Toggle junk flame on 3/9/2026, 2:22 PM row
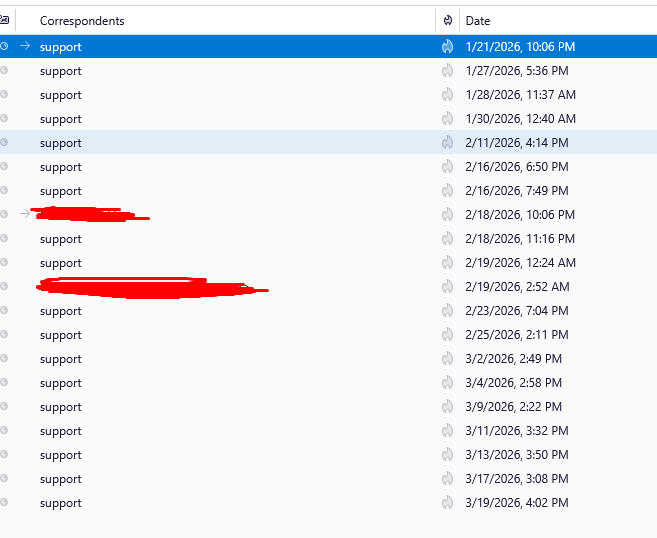Viewport: 657px width, 538px height. 447,407
